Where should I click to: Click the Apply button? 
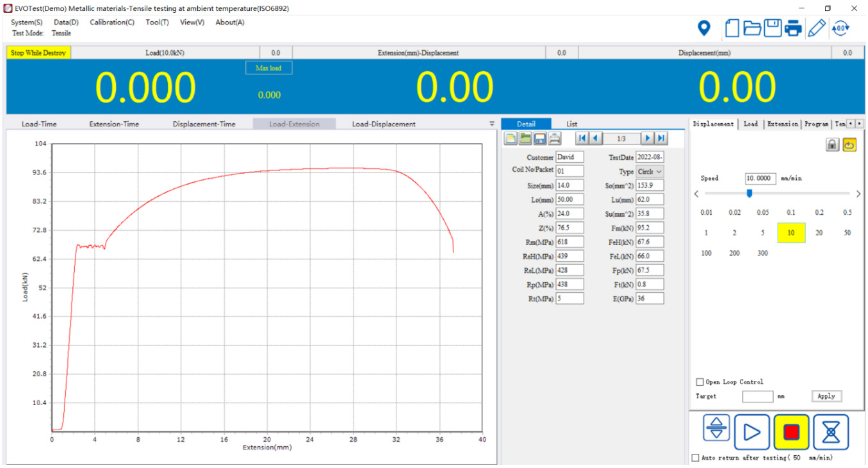(x=826, y=396)
